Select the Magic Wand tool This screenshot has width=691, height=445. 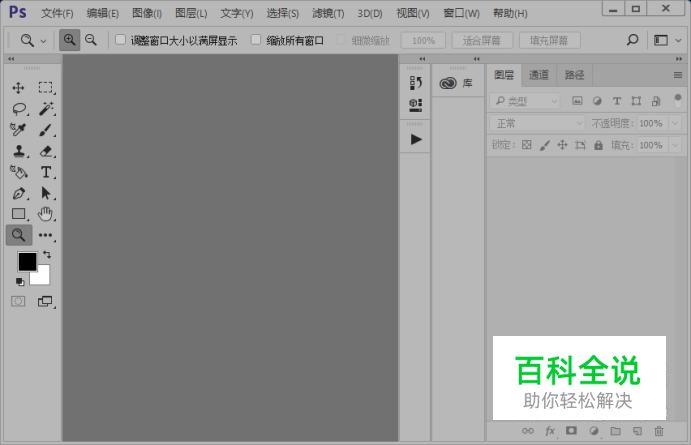pyautogui.click(x=46, y=108)
